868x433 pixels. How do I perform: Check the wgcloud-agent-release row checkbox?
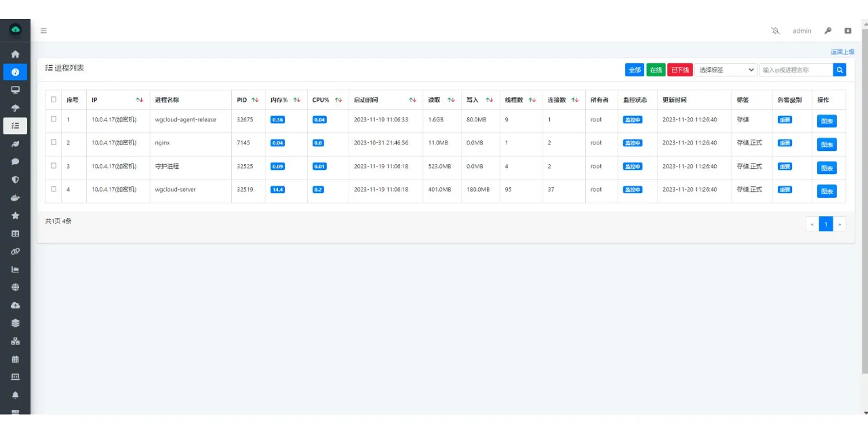[54, 119]
